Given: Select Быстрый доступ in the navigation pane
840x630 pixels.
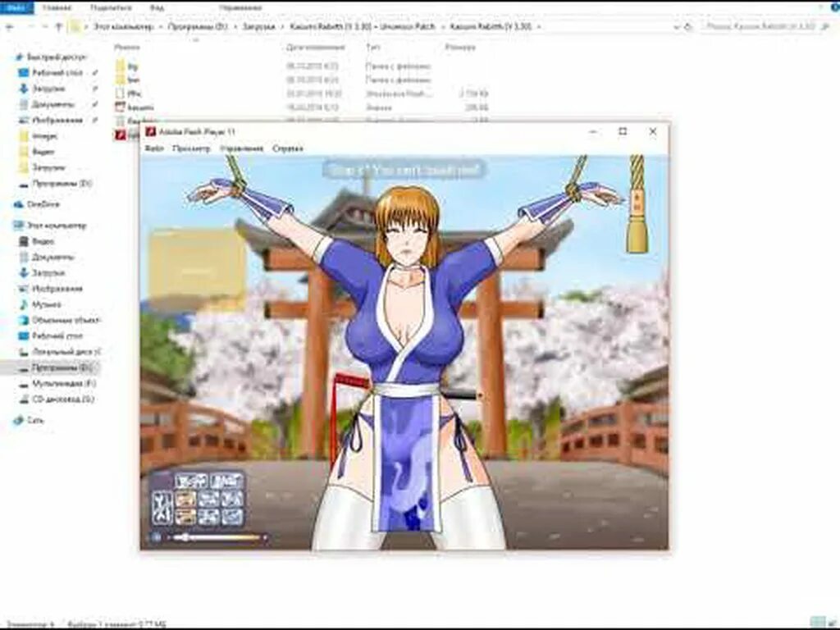Looking at the screenshot, I should pos(57,57).
